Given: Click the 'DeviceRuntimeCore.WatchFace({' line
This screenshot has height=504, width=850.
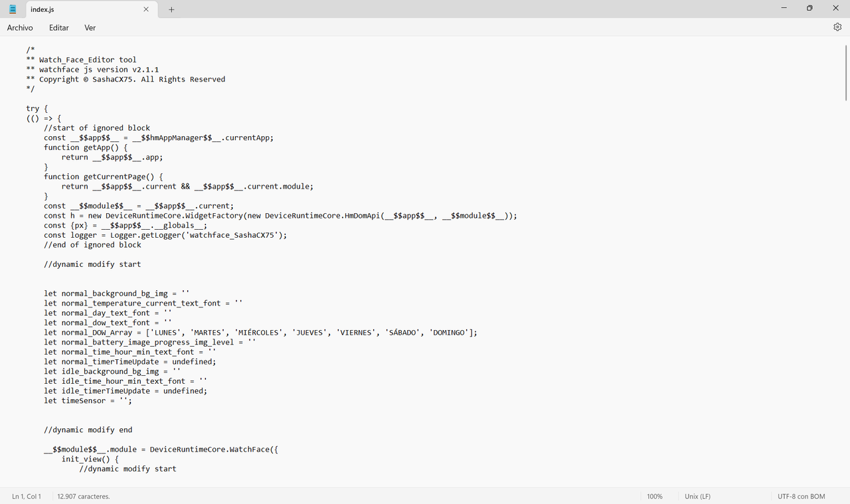Looking at the screenshot, I should tap(161, 449).
